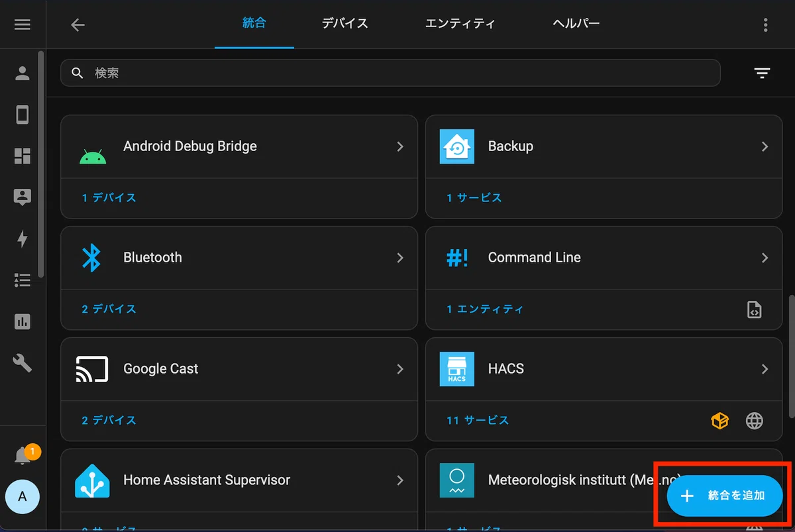Image resolution: width=795 pixels, height=532 pixels.
Task: Go back with the arrow icon
Action: (x=78, y=25)
